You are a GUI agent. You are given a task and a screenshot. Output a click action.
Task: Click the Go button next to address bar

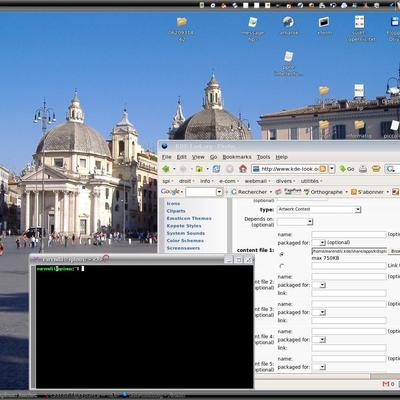[x=347, y=169]
